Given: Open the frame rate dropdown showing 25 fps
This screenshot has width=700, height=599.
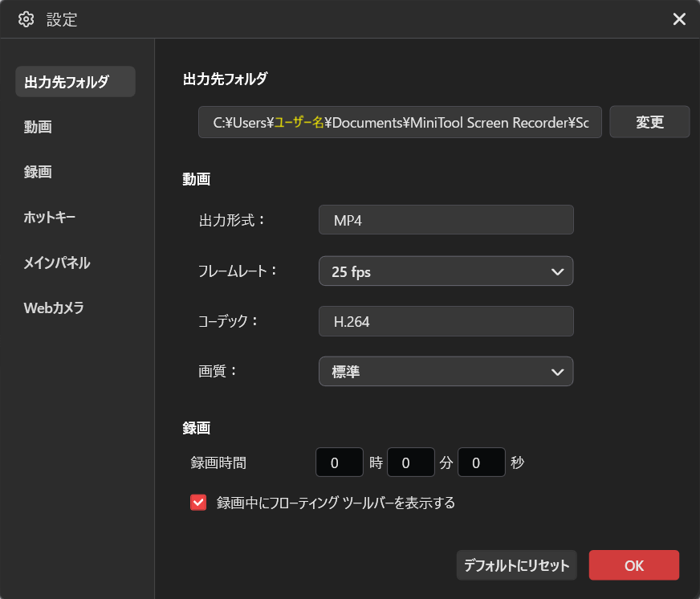Looking at the screenshot, I should coord(446,271).
